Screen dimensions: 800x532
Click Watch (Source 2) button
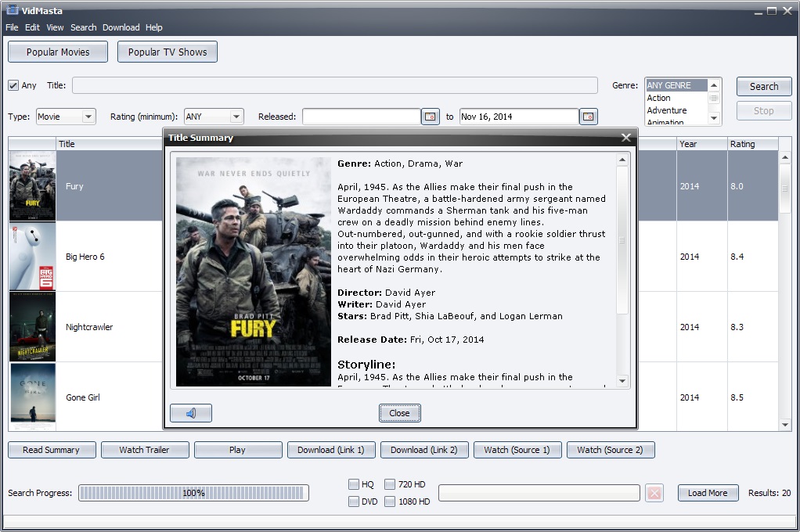(611, 450)
